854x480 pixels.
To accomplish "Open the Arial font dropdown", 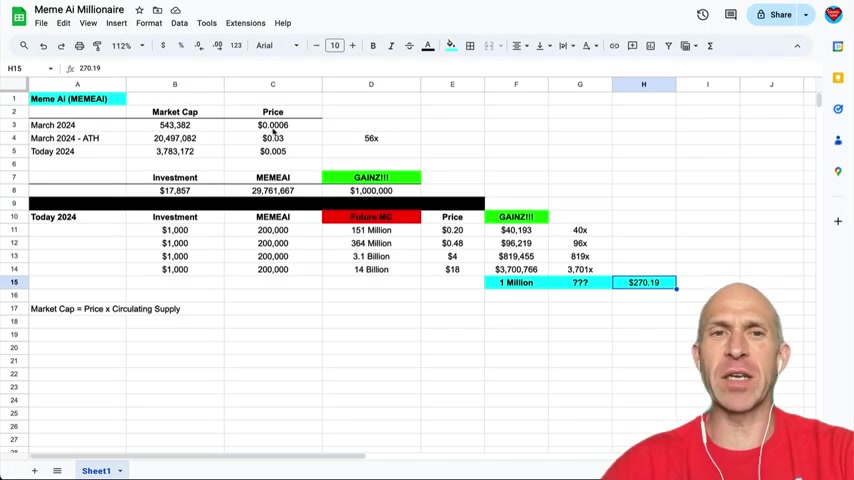I will [x=277, y=46].
